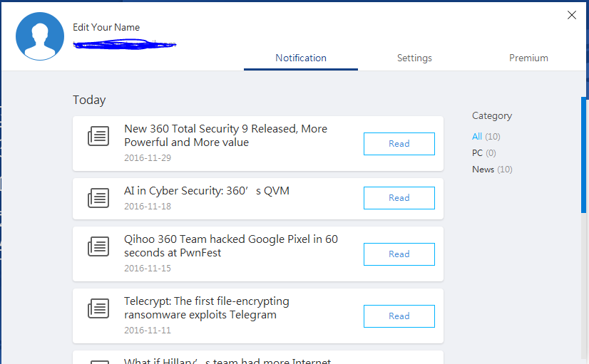Click news icon beside 360 Total Security 9 article
The image size is (589, 364).
[x=98, y=136]
